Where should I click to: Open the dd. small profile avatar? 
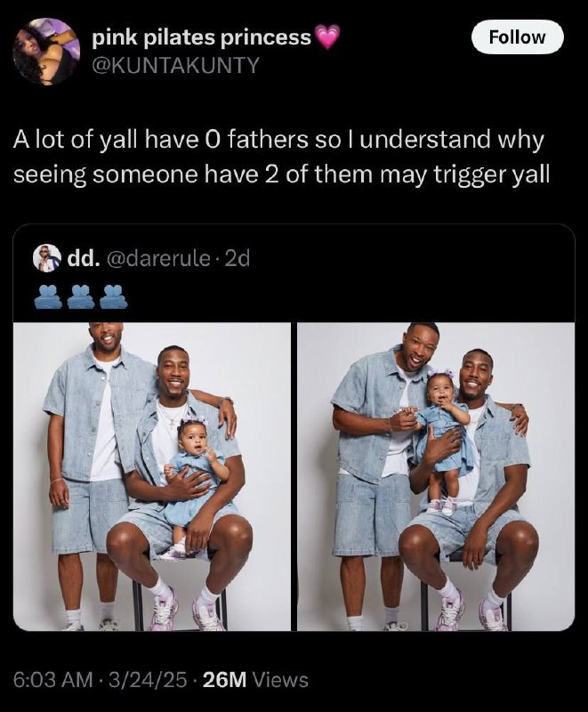pyautogui.click(x=47, y=258)
